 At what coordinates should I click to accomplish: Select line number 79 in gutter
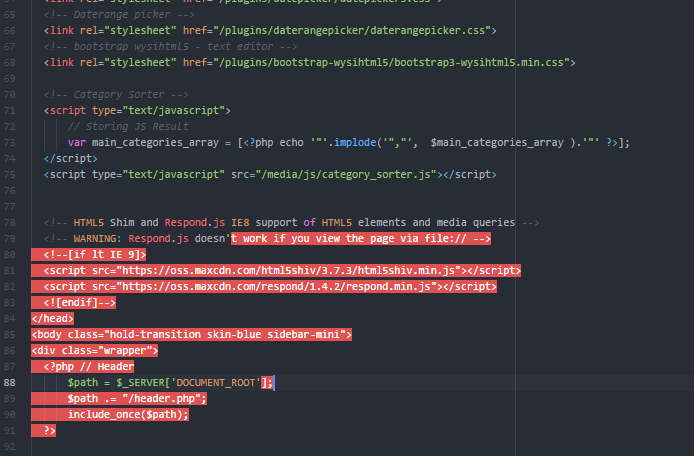click(9, 239)
